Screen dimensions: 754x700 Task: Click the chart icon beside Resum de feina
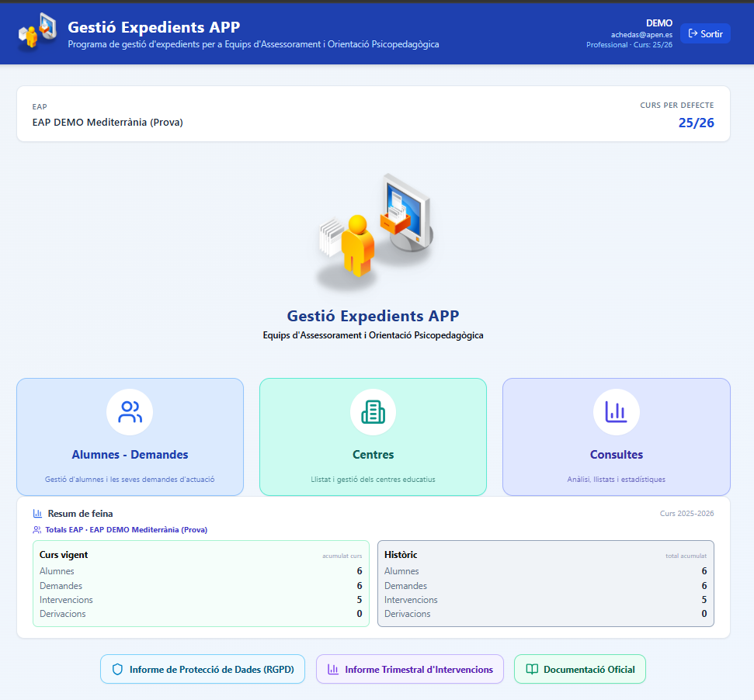[37, 514]
